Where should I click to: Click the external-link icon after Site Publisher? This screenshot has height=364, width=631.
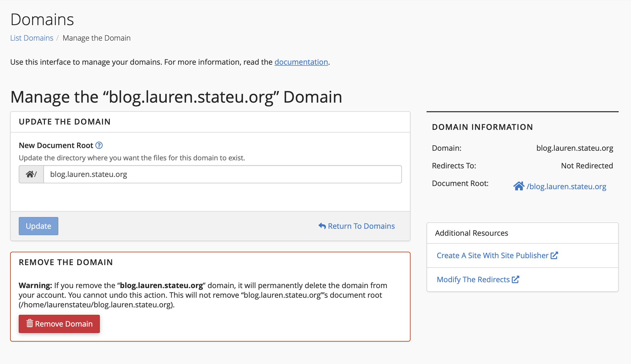pos(554,255)
